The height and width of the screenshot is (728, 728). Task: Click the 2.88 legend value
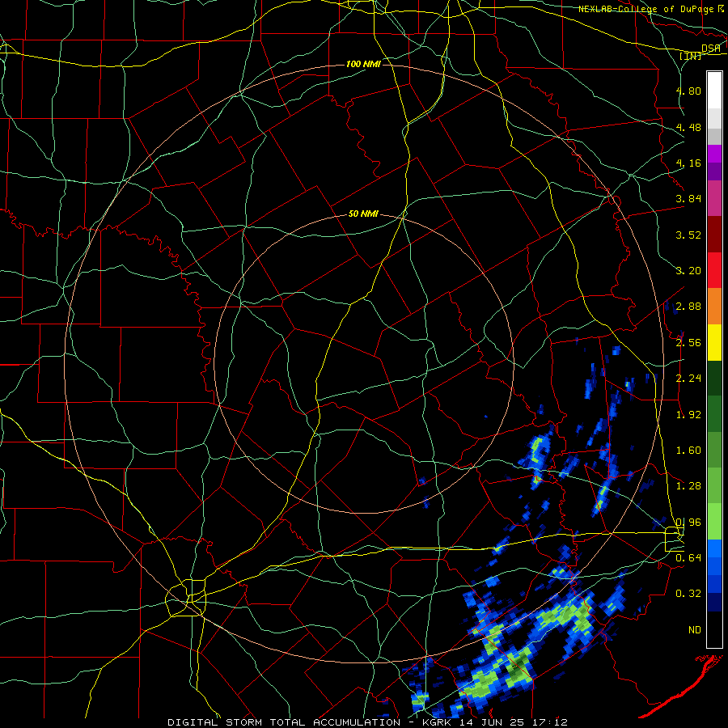(x=688, y=307)
